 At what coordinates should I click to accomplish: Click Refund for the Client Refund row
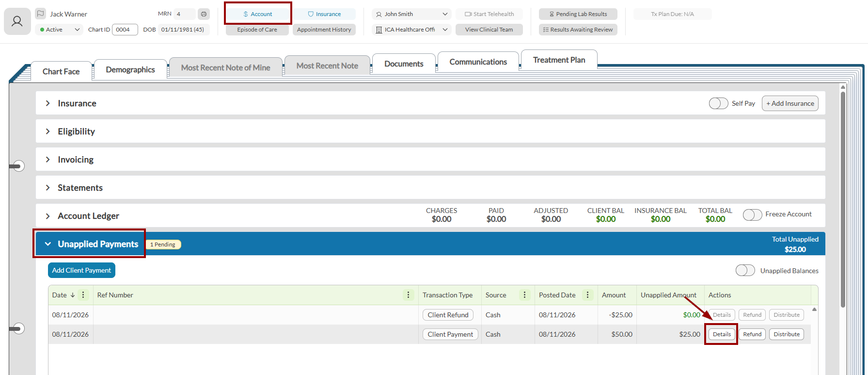point(752,315)
